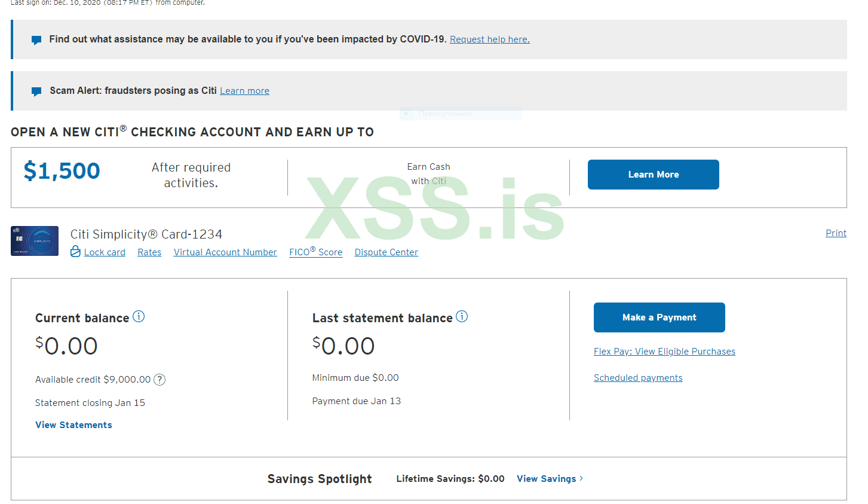Click Available credit question mark icon

tap(160, 380)
